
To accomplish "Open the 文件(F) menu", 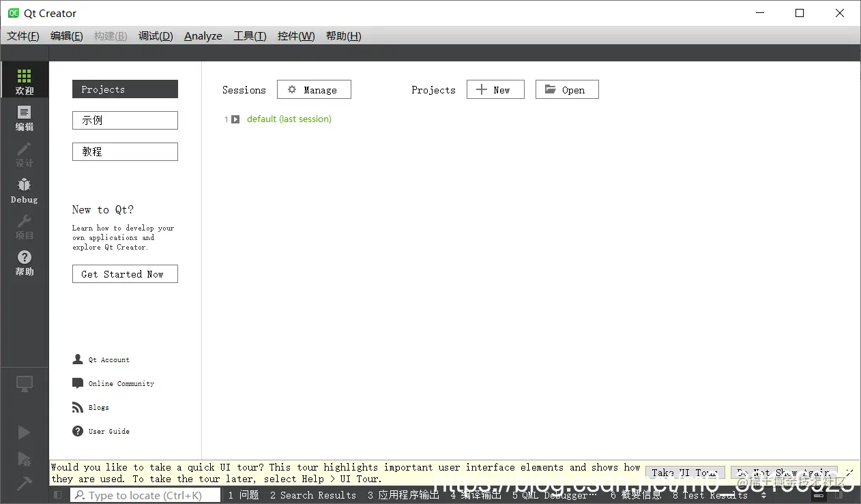I will [23, 36].
